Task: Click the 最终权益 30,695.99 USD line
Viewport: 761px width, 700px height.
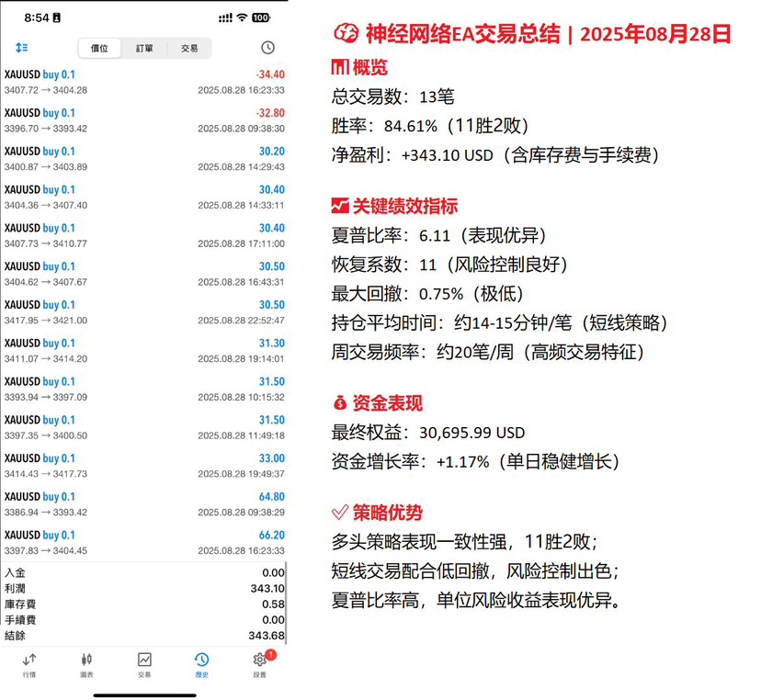Action: (x=428, y=433)
